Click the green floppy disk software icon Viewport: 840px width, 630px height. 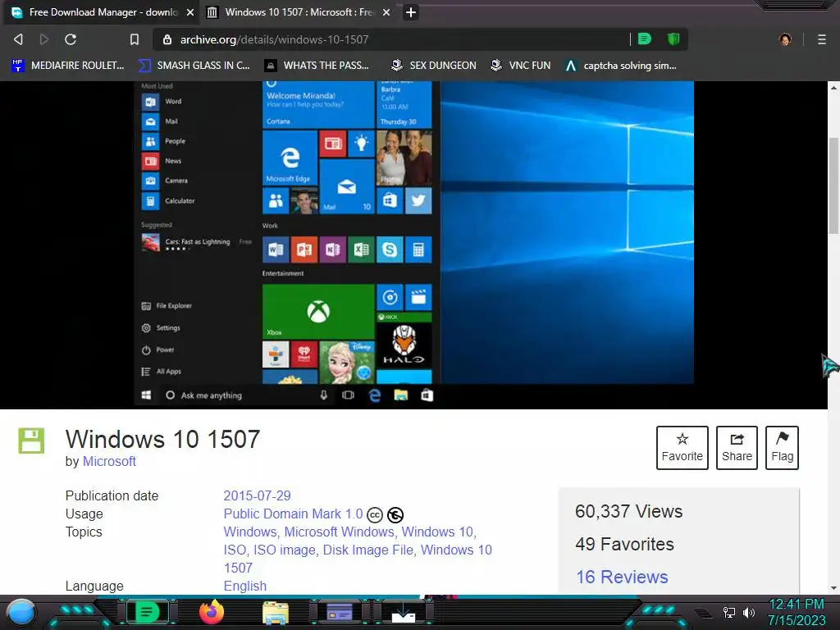32,441
